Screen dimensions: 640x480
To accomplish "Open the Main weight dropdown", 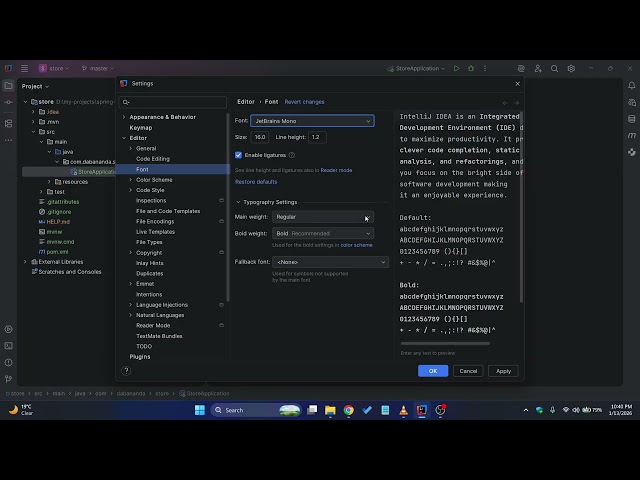I will tap(323, 217).
